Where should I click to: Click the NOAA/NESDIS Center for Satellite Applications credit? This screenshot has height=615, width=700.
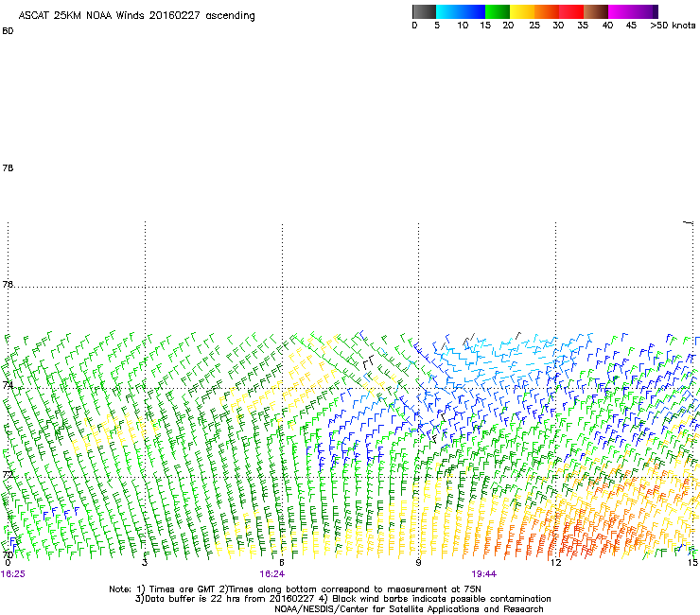pyautogui.click(x=409, y=608)
